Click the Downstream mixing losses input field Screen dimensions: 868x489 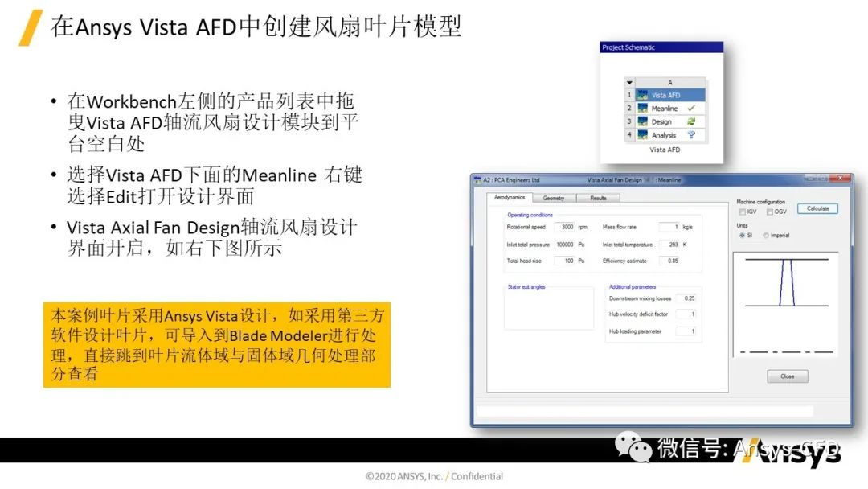point(686,298)
